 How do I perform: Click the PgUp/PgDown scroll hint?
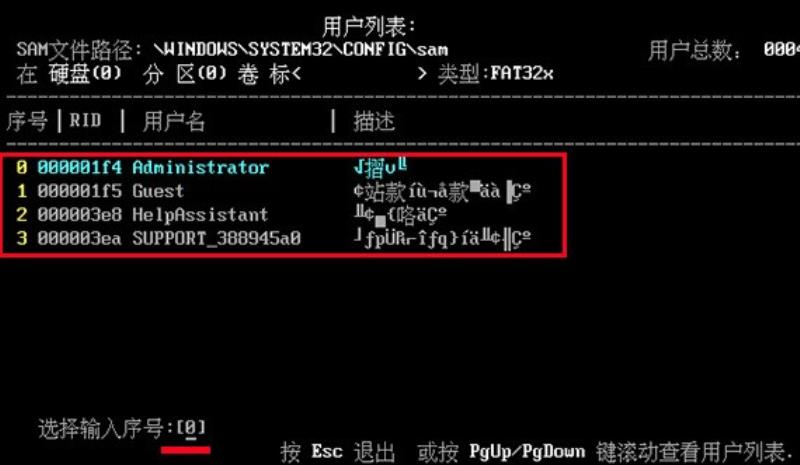[527, 452]
